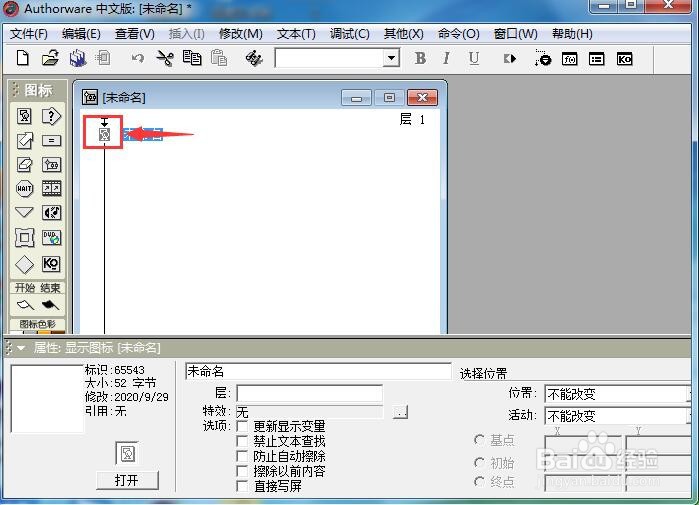
Task: Select the 终点 radio button
Action: (x=479, y=482)
